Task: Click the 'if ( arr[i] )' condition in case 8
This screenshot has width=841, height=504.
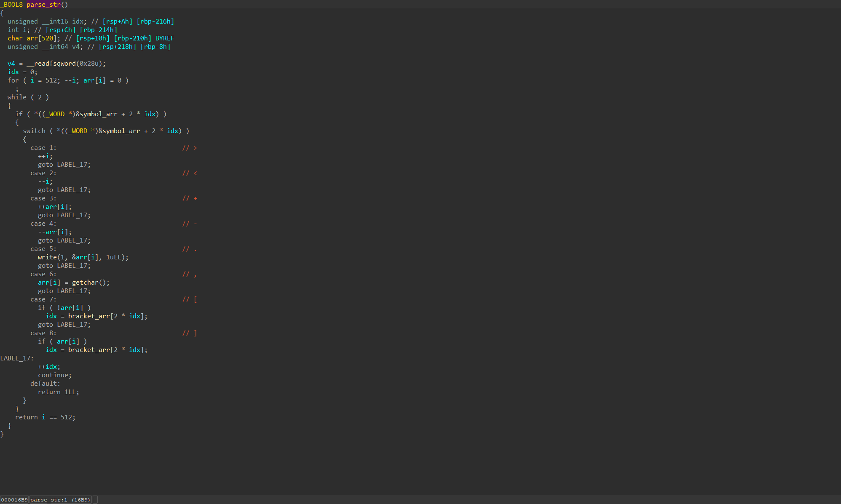Action: [x=62, y=341]
